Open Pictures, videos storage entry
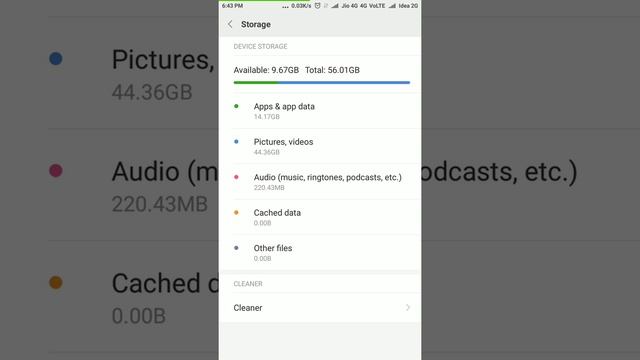The image size is (640, 360). tap(320, 147)
